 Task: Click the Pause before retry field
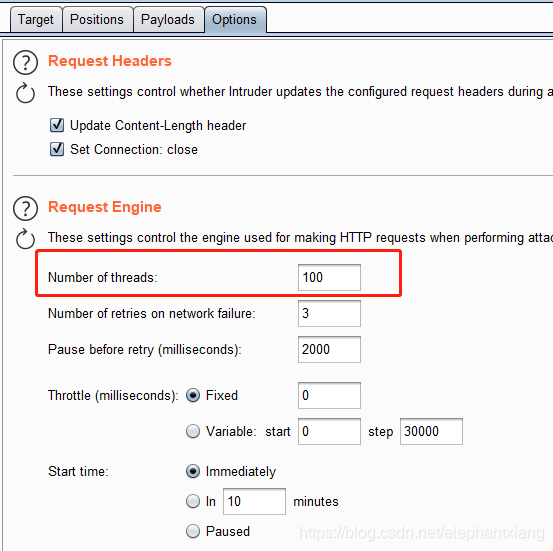point(329,350)
